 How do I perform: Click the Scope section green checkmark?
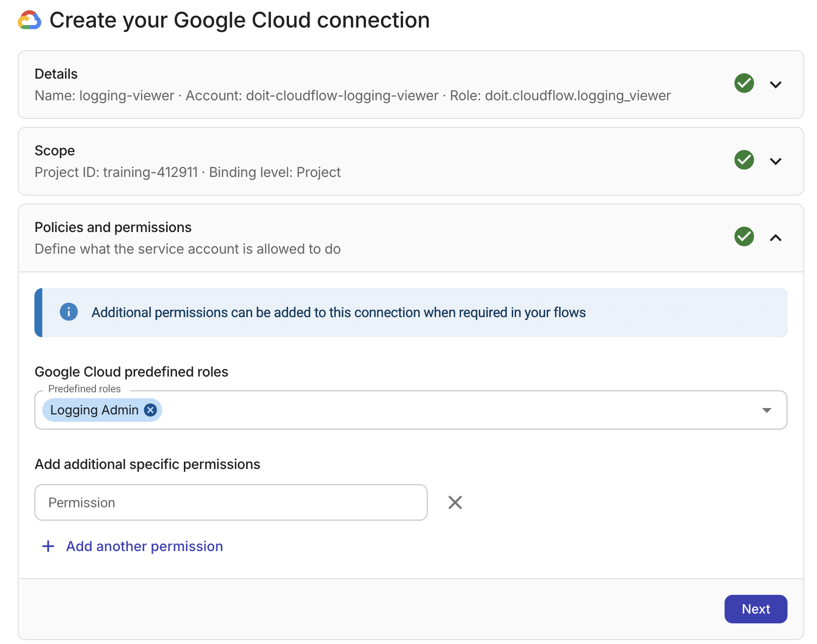pyautogui.click(x=744, y=160)
